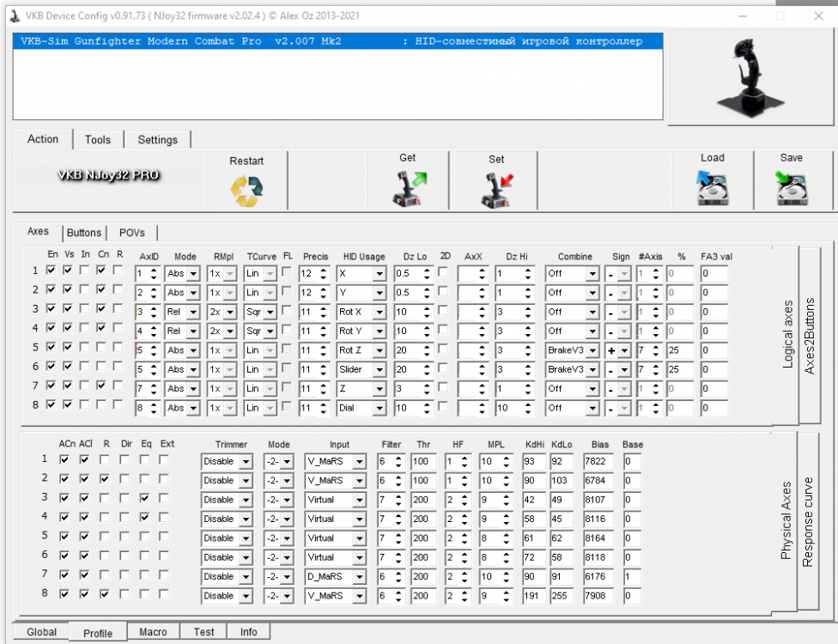Image resolution: width=838 pixels, height=644 pixels.
Task: Toggle the ACn checkbox for physical axis 1
Action: pyautogui.click(x=64, y=459)
